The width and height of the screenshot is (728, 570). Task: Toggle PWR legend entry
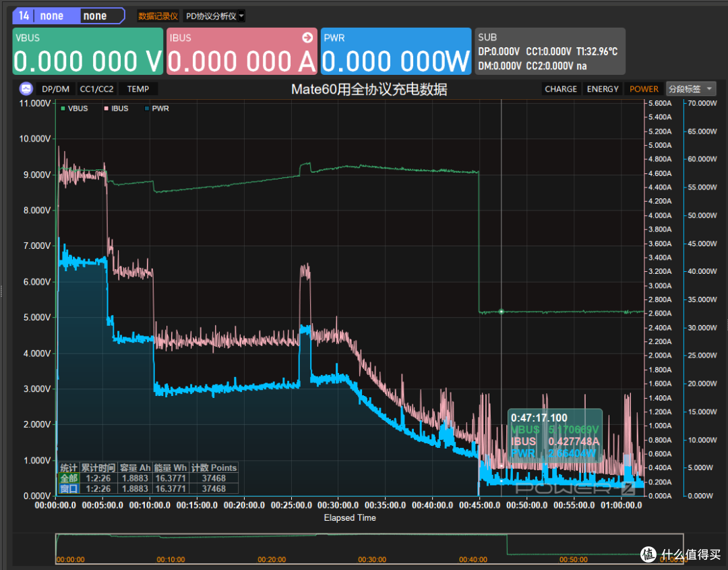156,108
